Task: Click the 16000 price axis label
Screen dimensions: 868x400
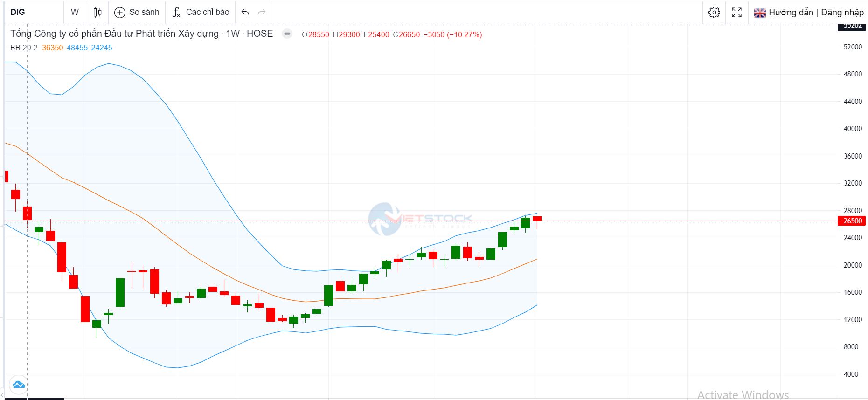Action: [x=853, y=292]
